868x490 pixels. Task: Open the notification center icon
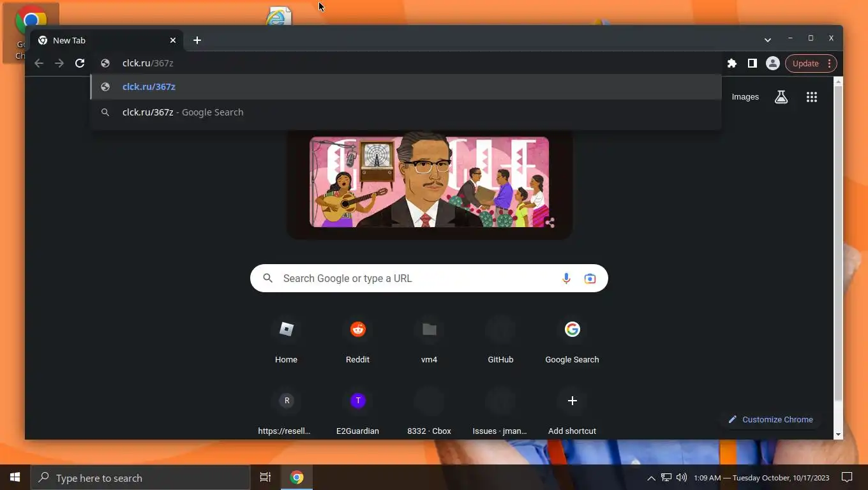847,477
